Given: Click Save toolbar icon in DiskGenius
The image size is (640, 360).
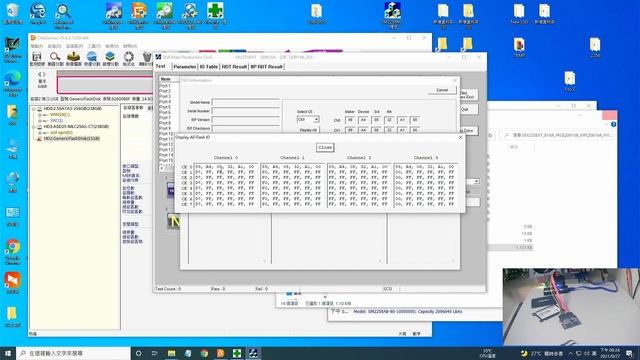Looking at the screenshot, I should click(37, 58).
